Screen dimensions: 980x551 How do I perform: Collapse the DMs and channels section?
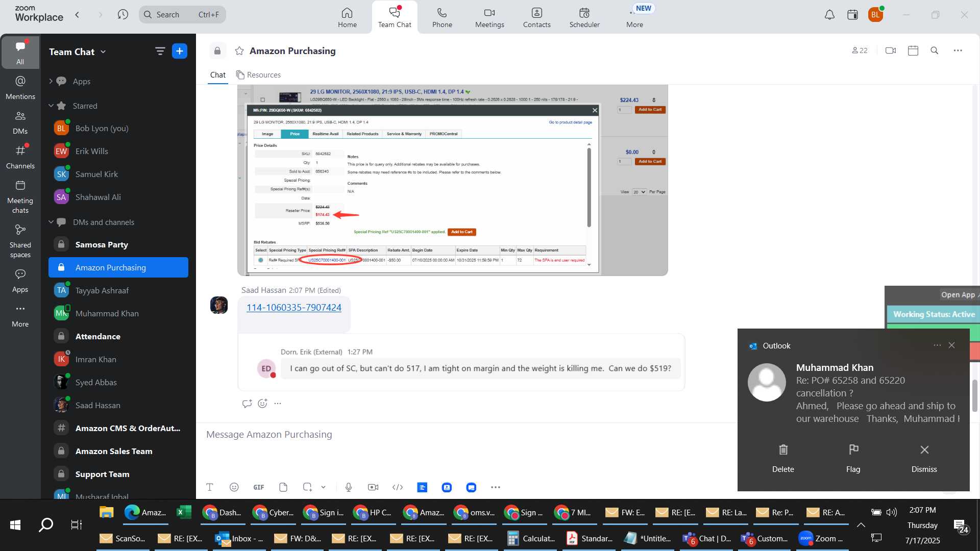coord(51,222)
